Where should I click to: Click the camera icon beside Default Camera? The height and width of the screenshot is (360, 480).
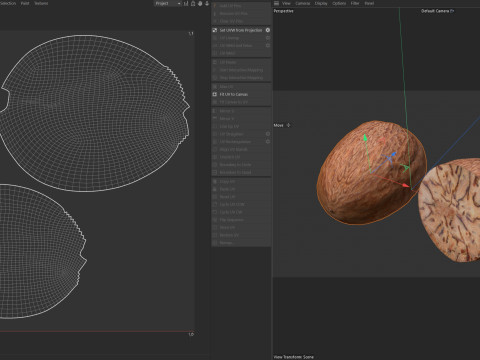(x=452, y=11)
